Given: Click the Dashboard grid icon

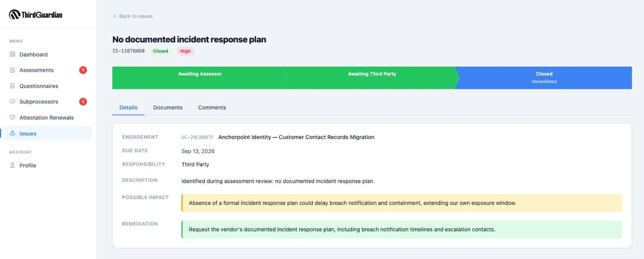Looking at the screenshot, I should tap(13, 54).
